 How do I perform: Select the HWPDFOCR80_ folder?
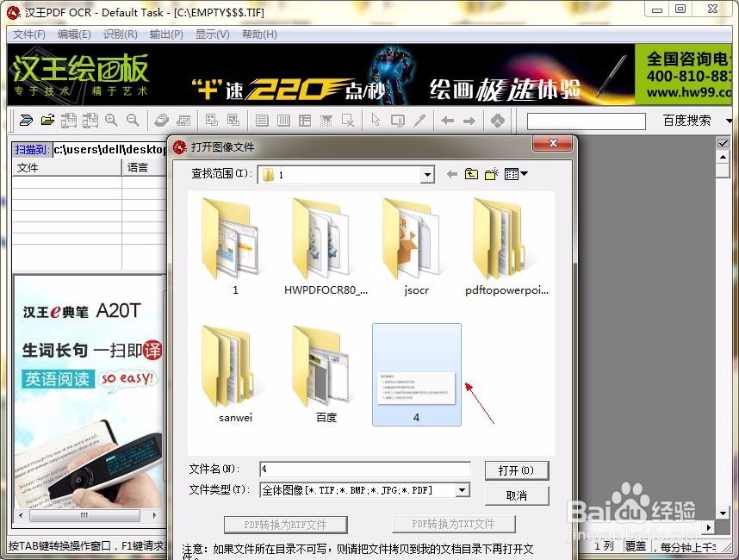click(326, 246)
